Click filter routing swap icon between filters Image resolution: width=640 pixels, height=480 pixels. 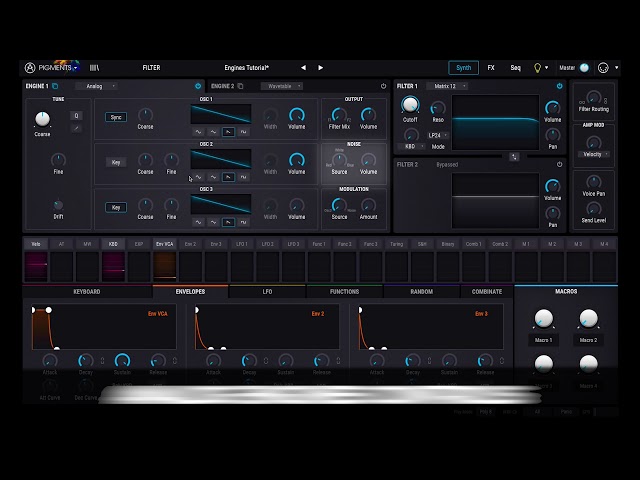point(514,157)
